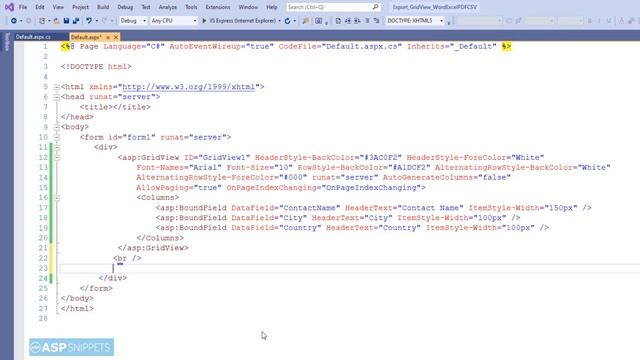Screen dimensions: 640x360
Task: Collapse the form element outline
Action: (x=56, y=138)
